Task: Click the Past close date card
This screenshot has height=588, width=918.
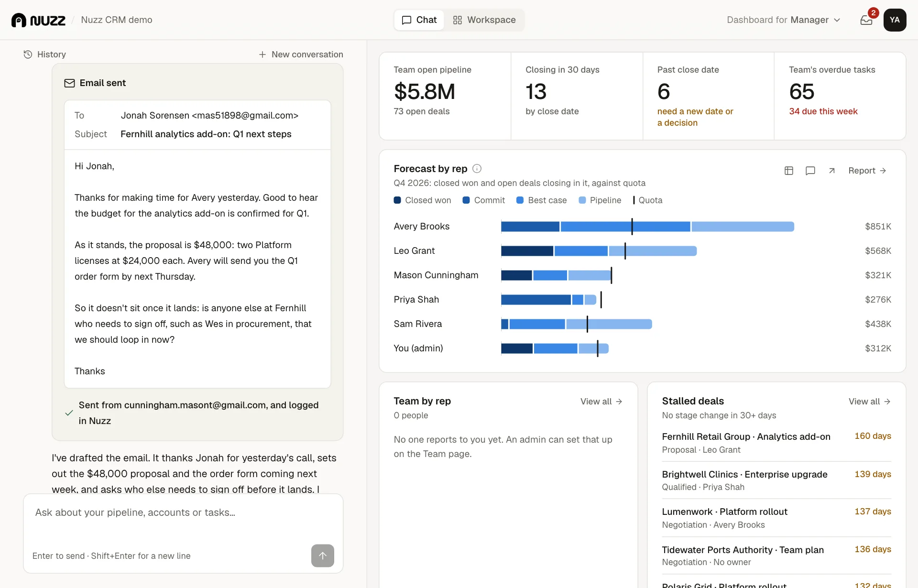Action: pyautogui.click(x=709, y=96)
